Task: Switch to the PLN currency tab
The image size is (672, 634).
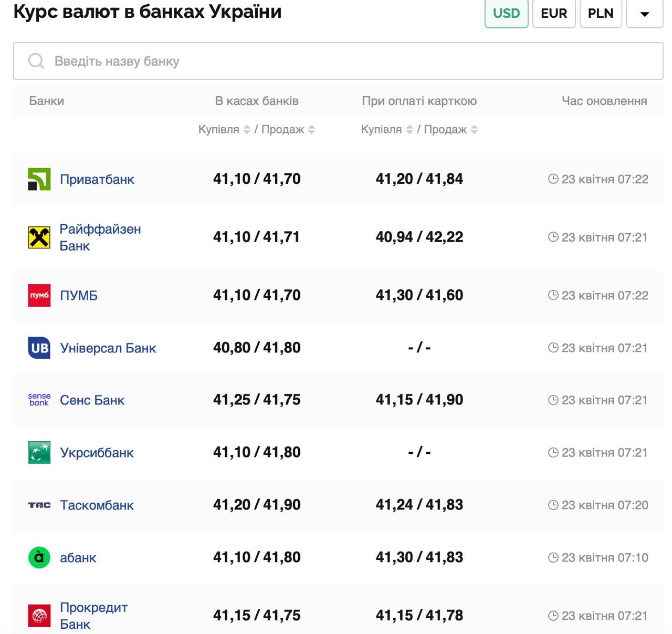Action: (601, 13)
